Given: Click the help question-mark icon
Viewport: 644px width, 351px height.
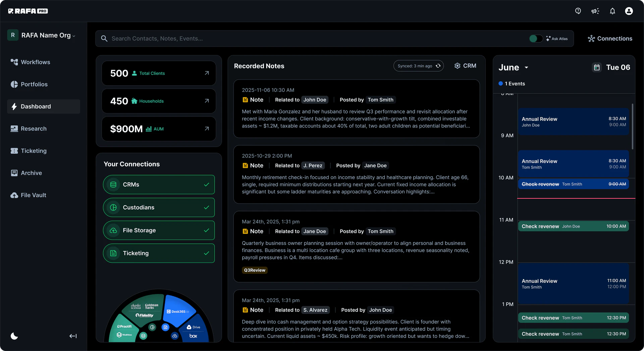Looking at the screenshot, I should (x=578, y=11).
